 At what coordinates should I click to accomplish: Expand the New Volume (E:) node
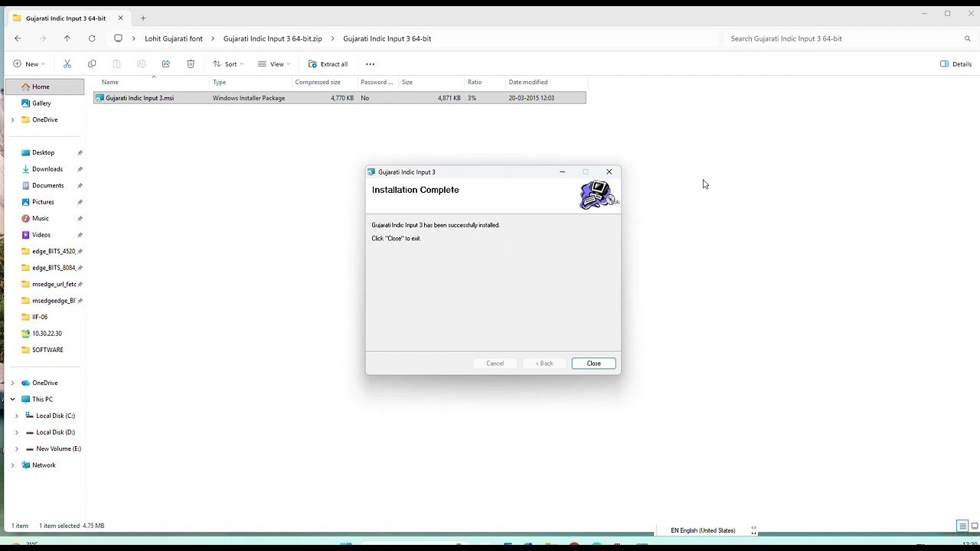tap(17, 448)
